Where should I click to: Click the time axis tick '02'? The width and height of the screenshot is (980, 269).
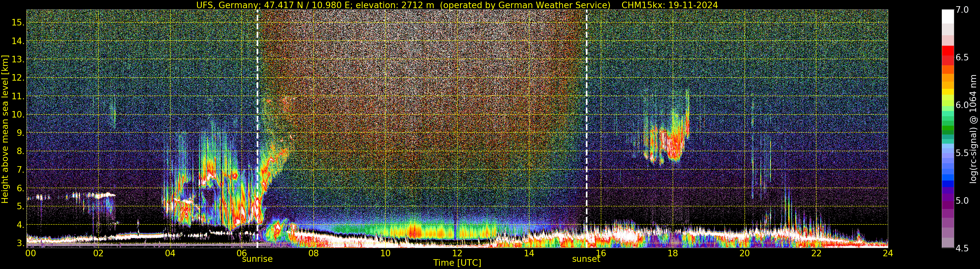98,253
